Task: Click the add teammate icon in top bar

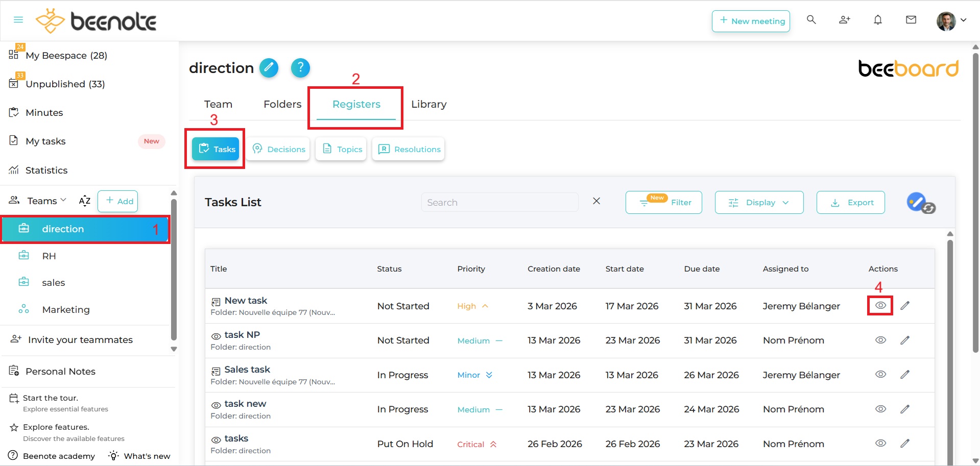Action: tap(844, 19)
